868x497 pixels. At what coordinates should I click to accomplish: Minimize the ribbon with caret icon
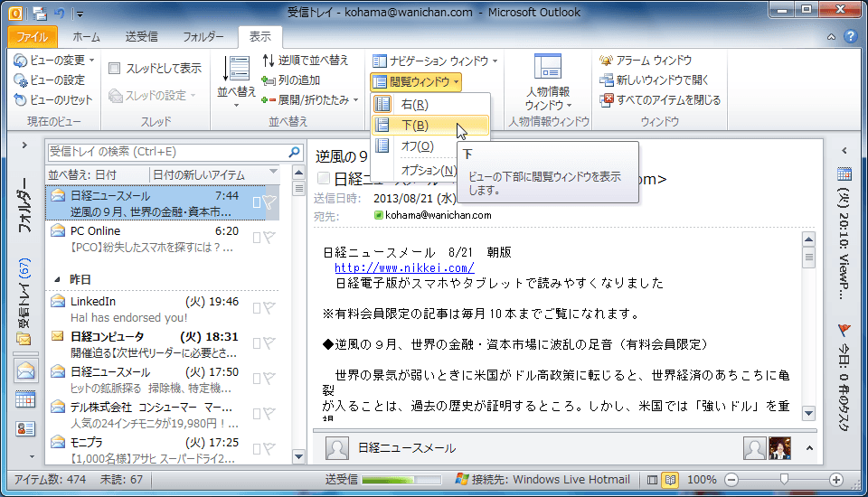832,37
